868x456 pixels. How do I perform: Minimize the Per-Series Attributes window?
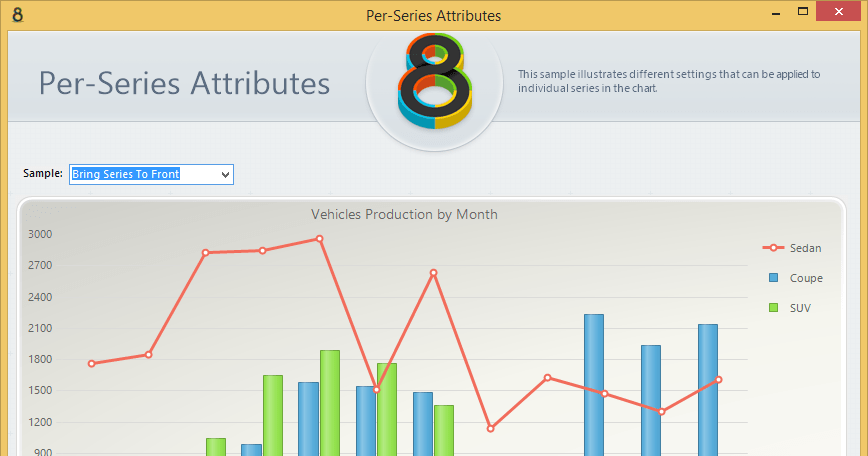[x=776, y=12]
